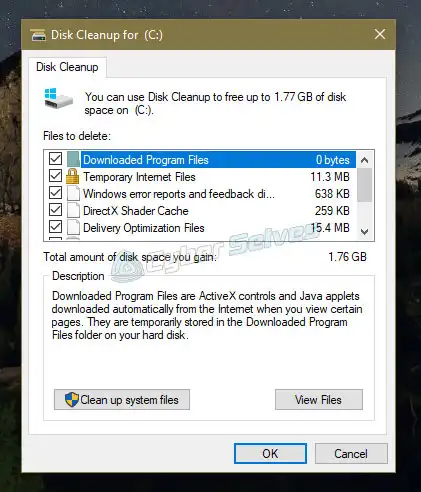Click the Windows drive icon beside cleanup summary
The image size is (421, 492).
coord(58,98)
